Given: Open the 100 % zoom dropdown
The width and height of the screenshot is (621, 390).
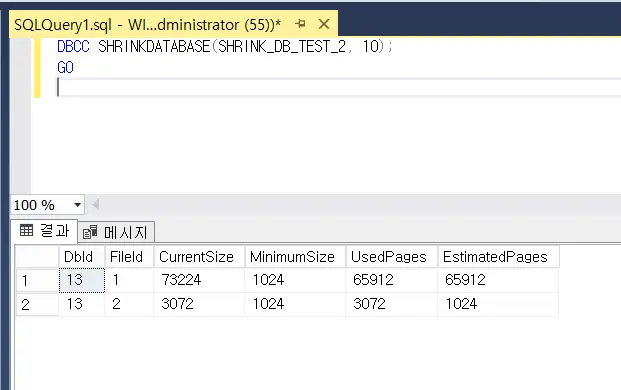Looking at the screenshot, I should pyautogui.click(x=77, y=205).
